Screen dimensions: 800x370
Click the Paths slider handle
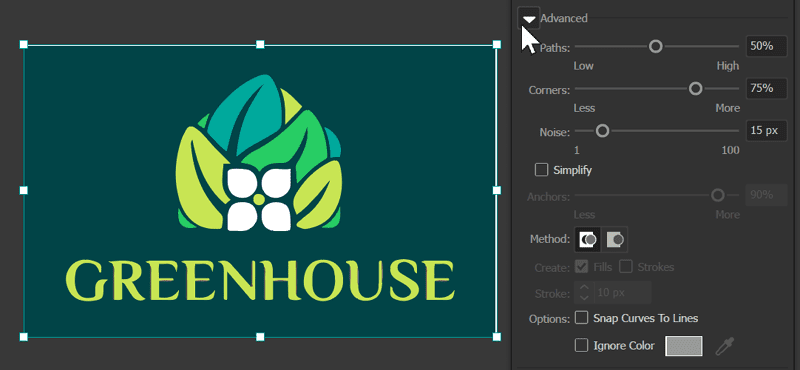coord(656,46)
